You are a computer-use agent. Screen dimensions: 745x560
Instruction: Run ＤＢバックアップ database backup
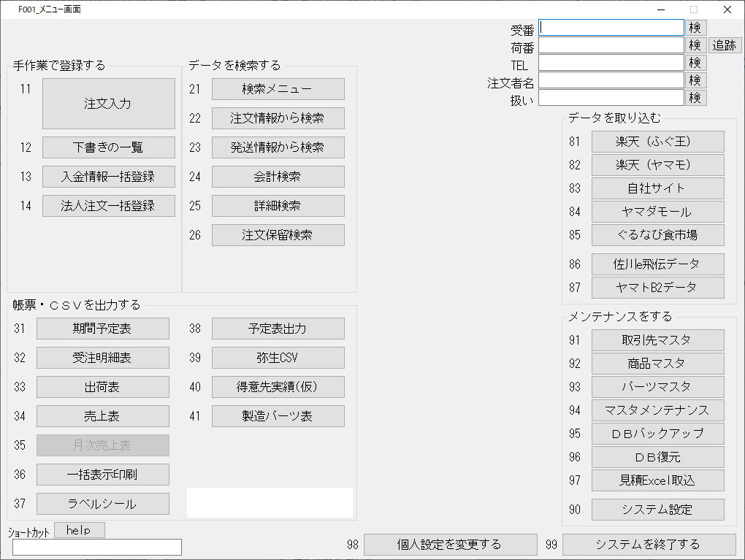pyautogui.click(x=657, y=434)
